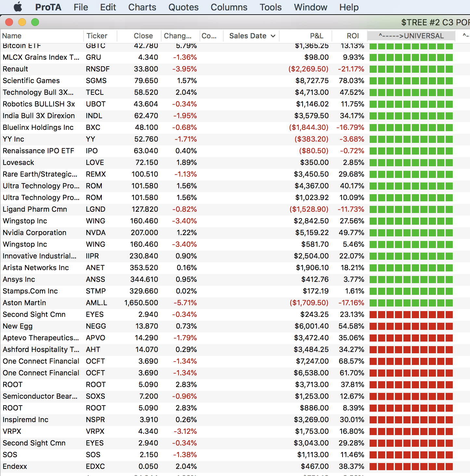
Task: Click the green UNIVERSAL bar for Lovesack
Action: click(411, 162)
